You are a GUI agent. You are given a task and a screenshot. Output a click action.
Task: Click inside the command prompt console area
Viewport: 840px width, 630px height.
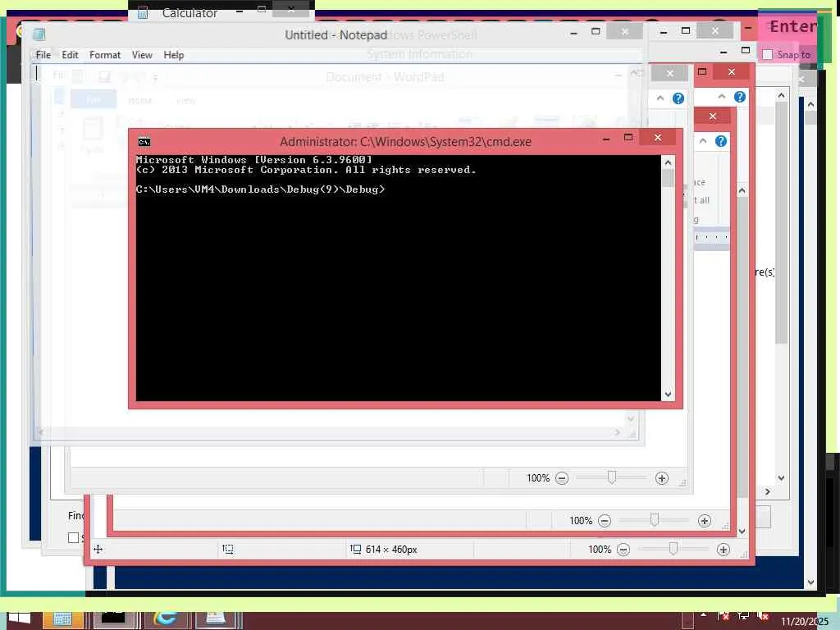click(398, 277)
